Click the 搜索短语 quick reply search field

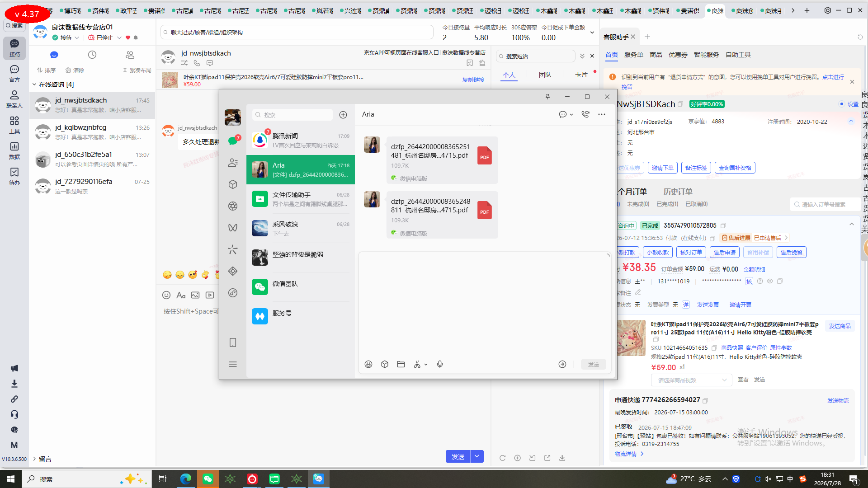(x=536, y=56)
